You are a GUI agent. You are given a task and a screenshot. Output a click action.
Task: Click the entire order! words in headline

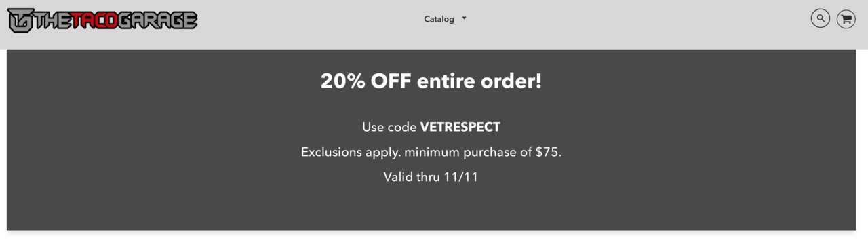479,81
